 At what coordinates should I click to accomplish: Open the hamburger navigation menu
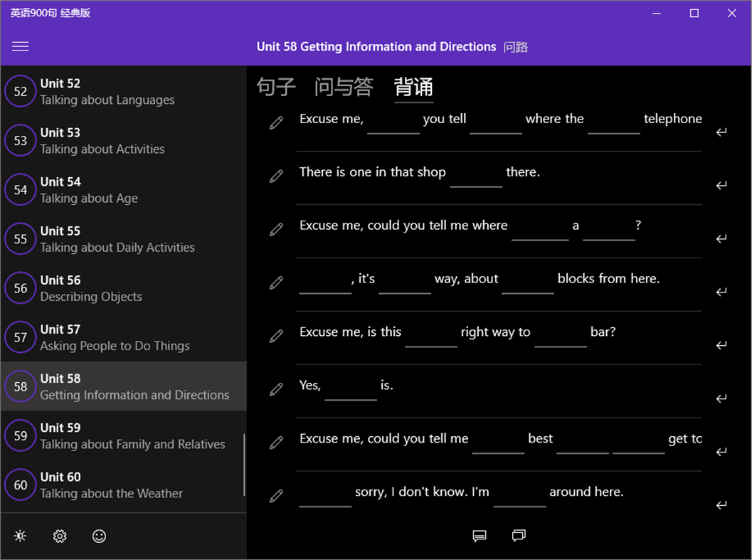(20, 46)
